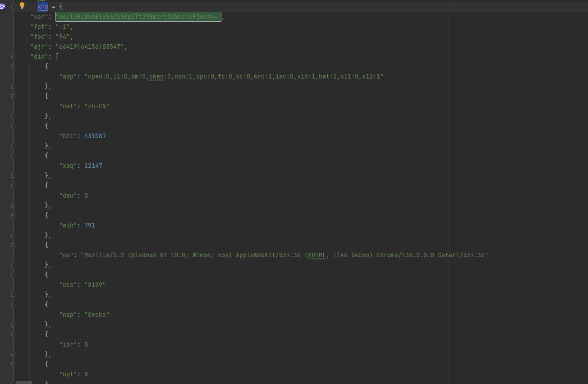
Task: Click the number 431087
Action: (x=95, y=136)
